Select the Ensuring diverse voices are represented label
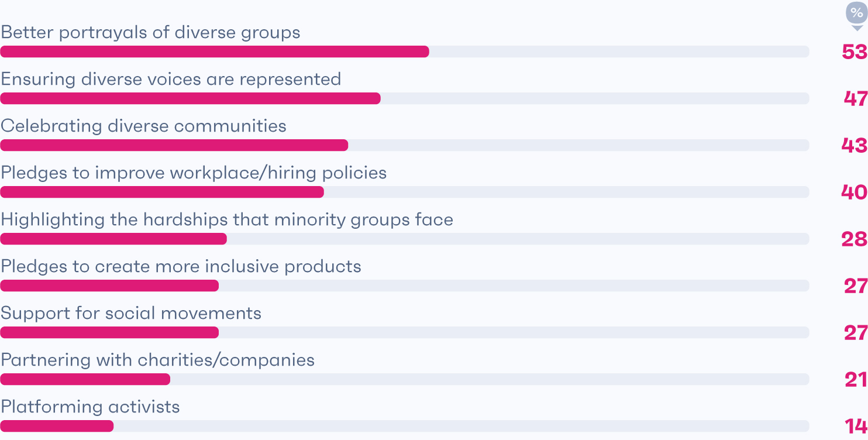Viewport: 868px width, 440px height. point(171,79)
